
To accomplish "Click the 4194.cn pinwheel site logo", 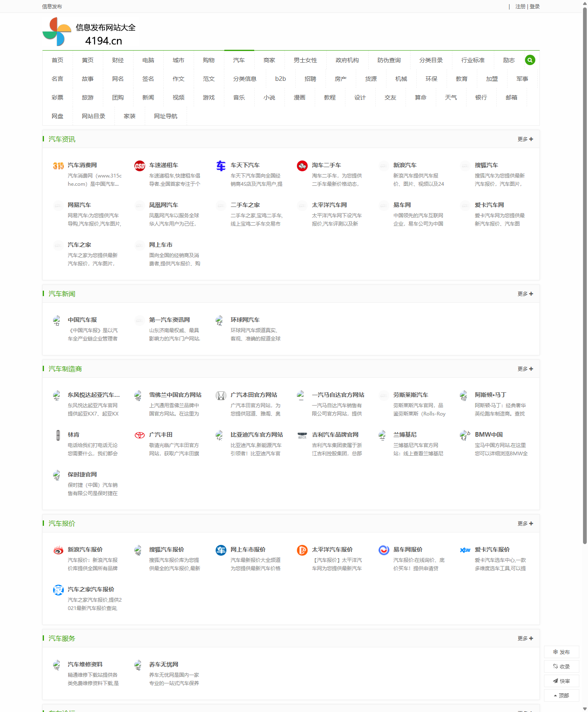I will [57, 32].
